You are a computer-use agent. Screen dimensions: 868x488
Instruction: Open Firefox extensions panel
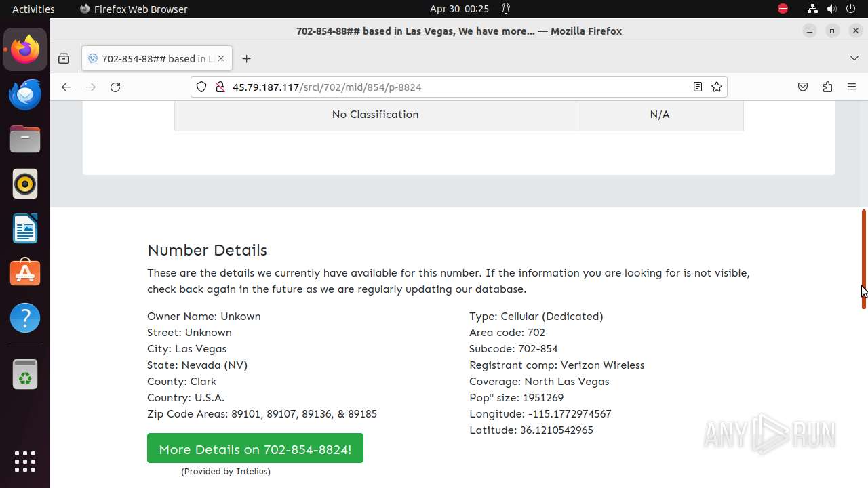(827, 87)
